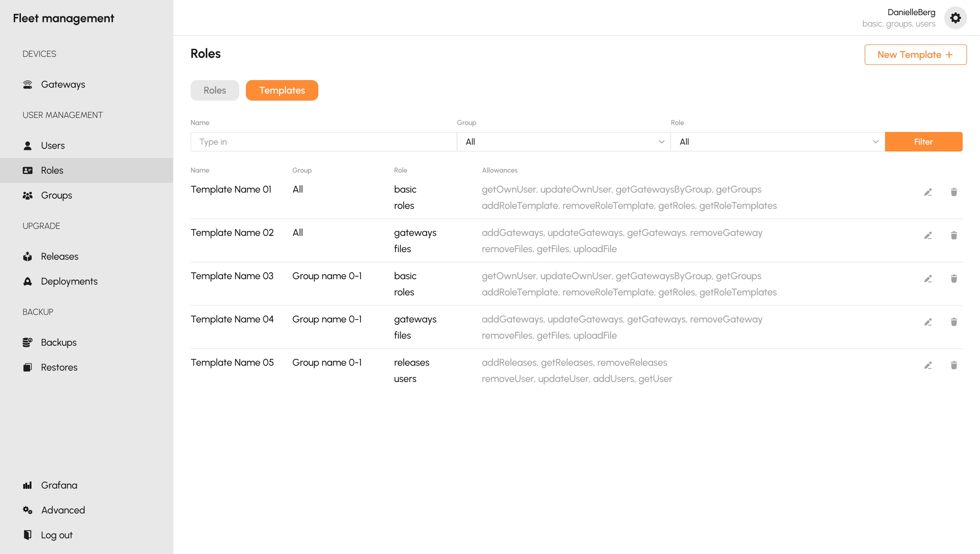Click the Role column header in table
Image resolution: width=980 pixels, height=554 pixels.
[401, 171]
